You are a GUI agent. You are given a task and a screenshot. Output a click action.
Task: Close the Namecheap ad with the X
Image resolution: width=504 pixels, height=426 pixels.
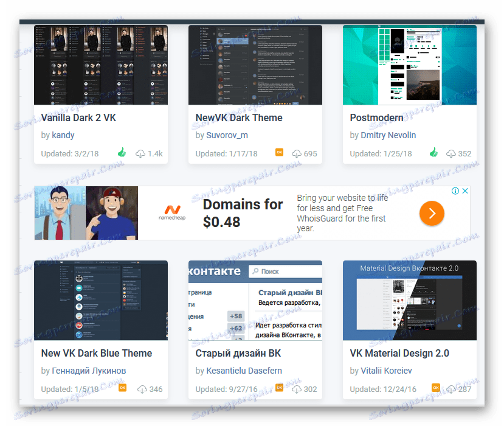[x=464, y=191]
